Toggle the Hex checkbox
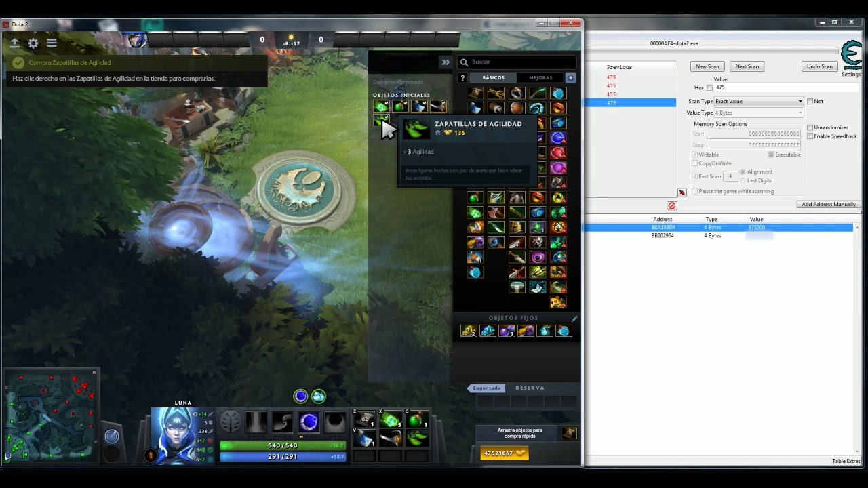868x488 pixels. coord(710,88)
